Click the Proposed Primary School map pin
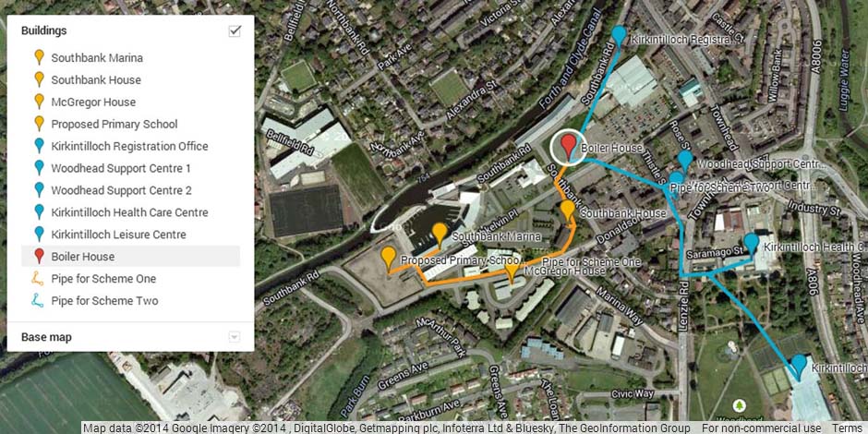 [x=389, y=258]
